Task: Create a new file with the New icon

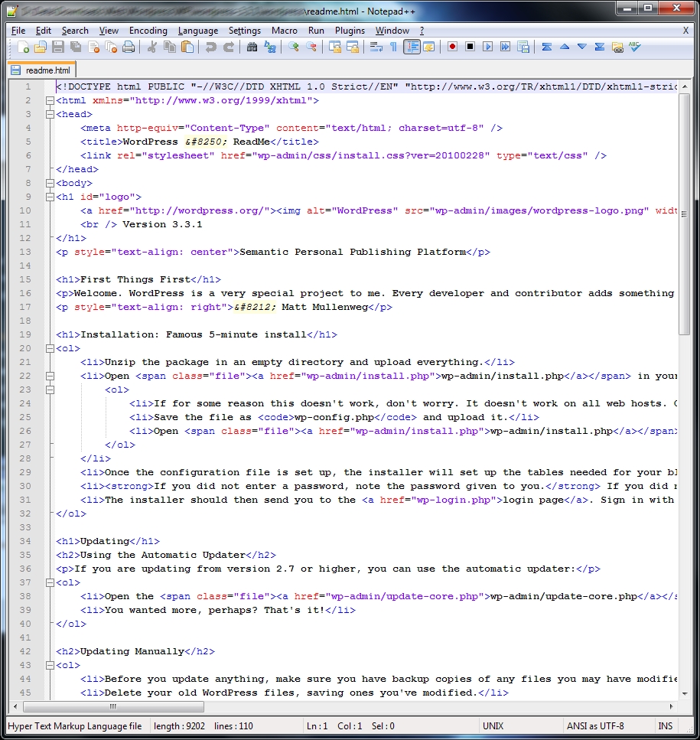Action: point(23,47)
